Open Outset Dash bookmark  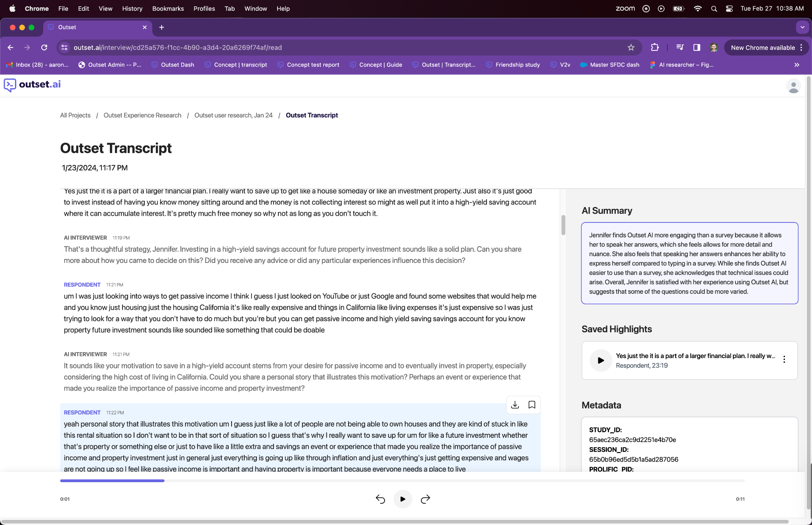pyautogui.click(x=173, y=65)
